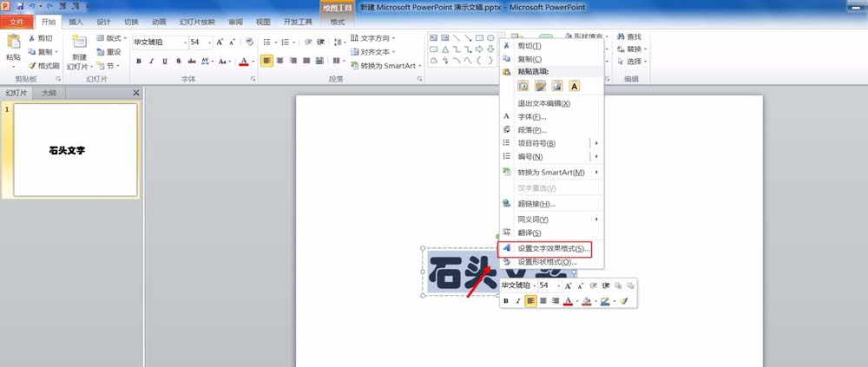Open Align Text (对齐文本) dropdown
This screenshot has width=868, height=367.
pyautogui.click(x=373, y=52)
